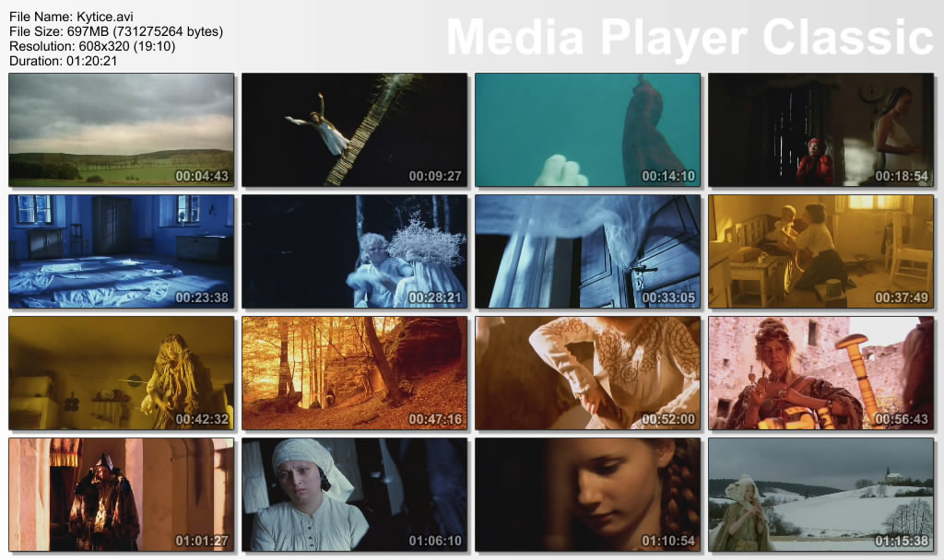This screenshot has height=560, width=944.
Task: Open the white tree thumbnail at 00:28:21
Action: (x=354, y=251)
